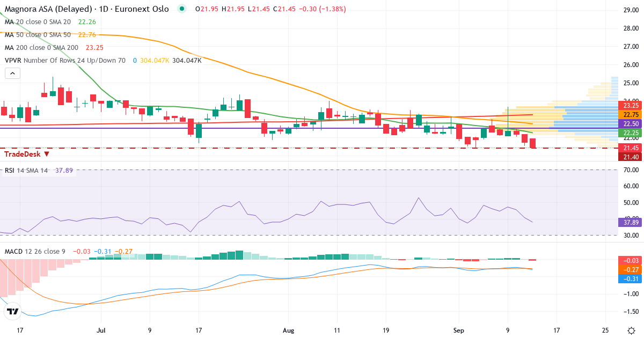Click the TradingView logo at bottom left

[13, 312]
